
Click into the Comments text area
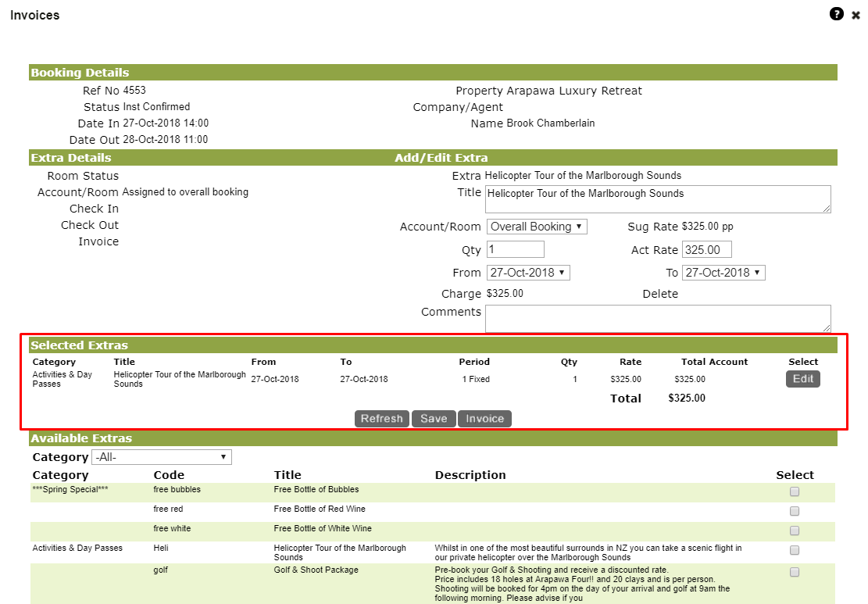tap(658, 319)
